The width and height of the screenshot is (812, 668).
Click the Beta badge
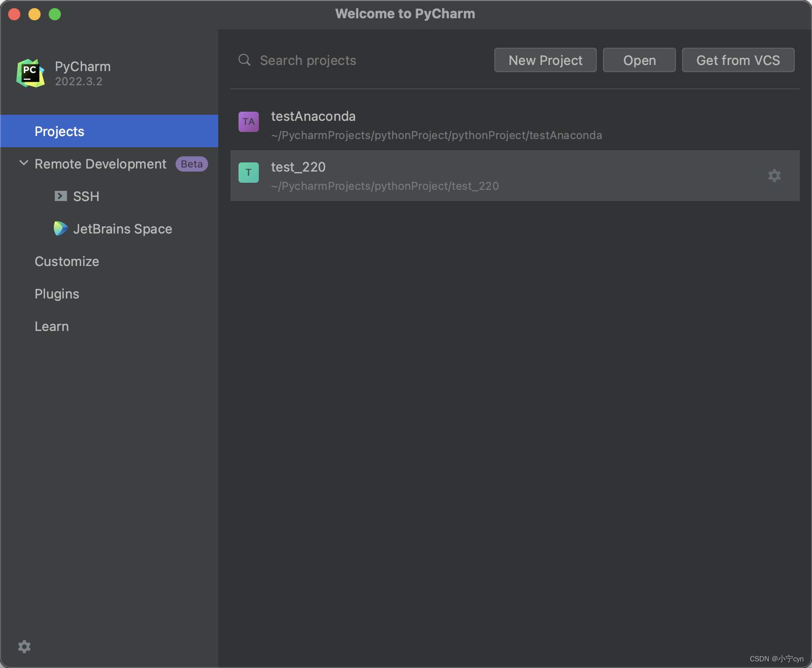tap(192, 164)
